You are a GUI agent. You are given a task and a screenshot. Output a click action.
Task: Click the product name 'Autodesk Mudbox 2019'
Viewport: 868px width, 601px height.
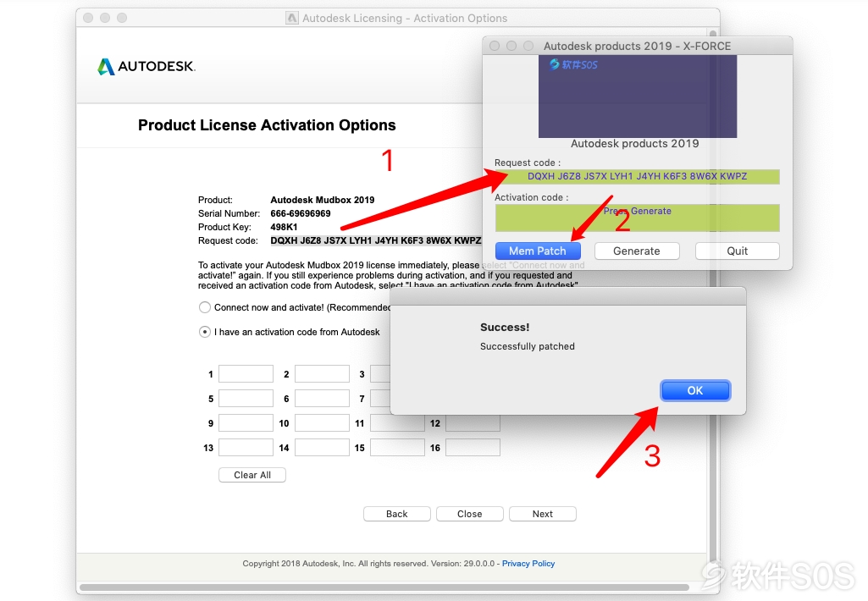(x=322, y=200)
